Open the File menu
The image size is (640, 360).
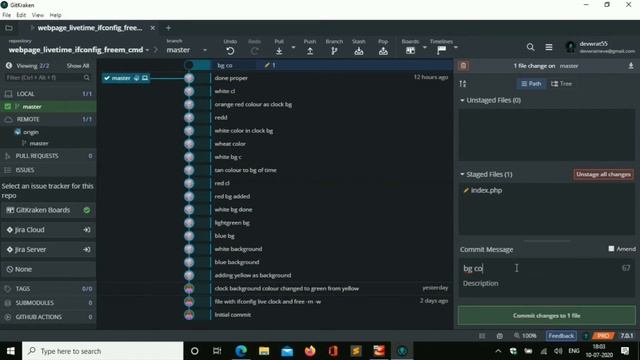pyautogui.click(x=7, y=15)
